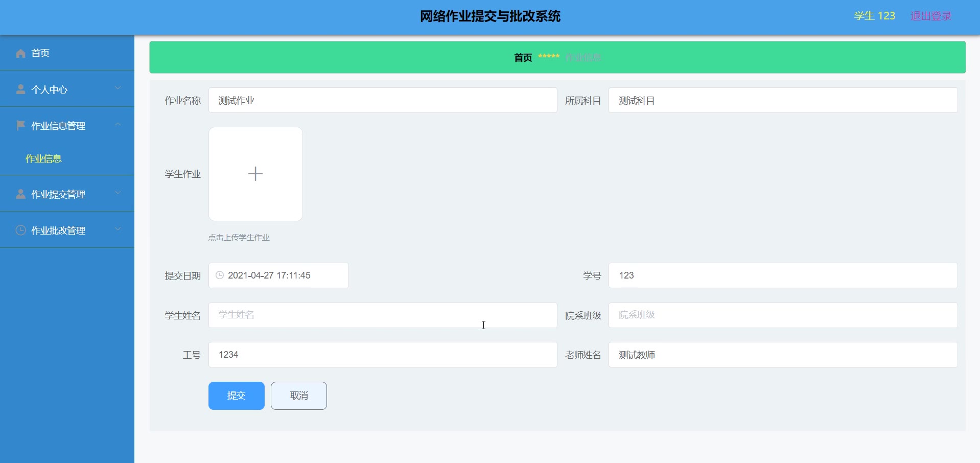The height and width of the screenshot is (463, 980).
Task: Focus the 学生姓名 input field
Action: (383, 315)
